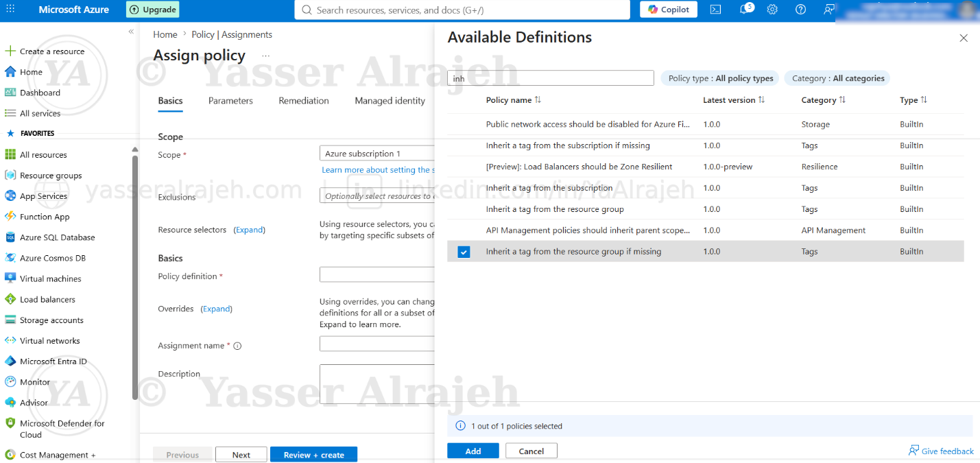Sort by Latest version column
980x463 pixels.
tap(734, 100)
